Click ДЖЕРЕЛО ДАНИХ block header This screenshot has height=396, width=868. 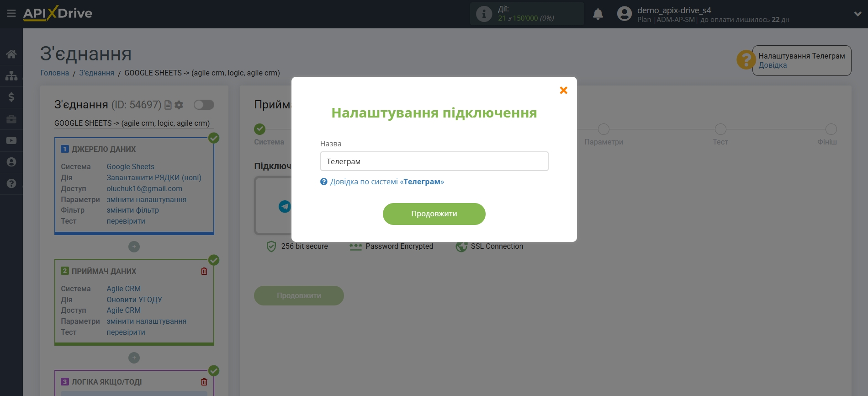point(104,150)
